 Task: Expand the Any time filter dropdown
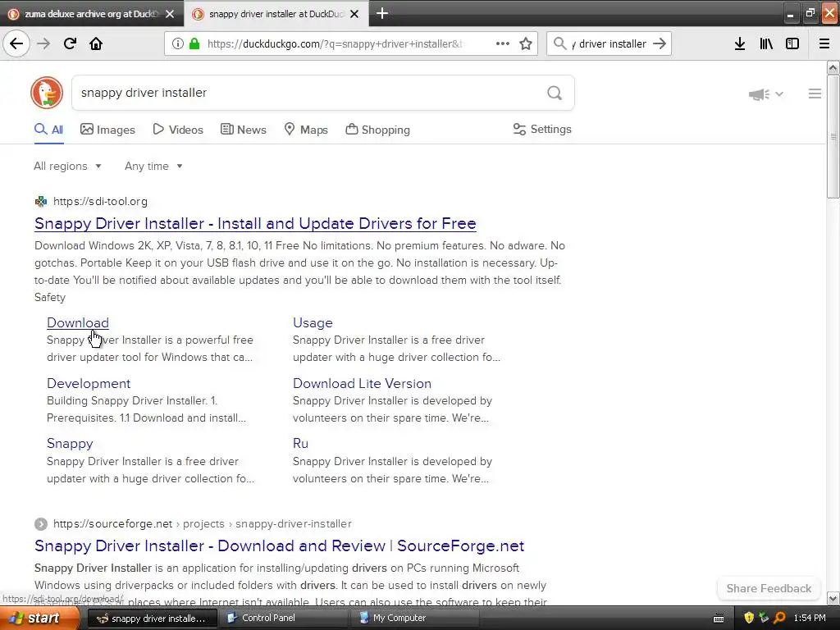pyautogui.click(x=153, y=166)
